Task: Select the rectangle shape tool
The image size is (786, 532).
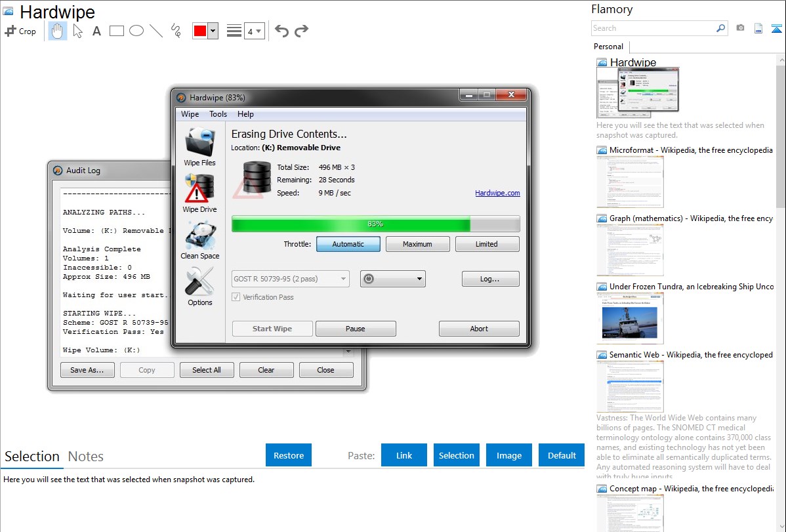Action: click(x=116, y=31)
